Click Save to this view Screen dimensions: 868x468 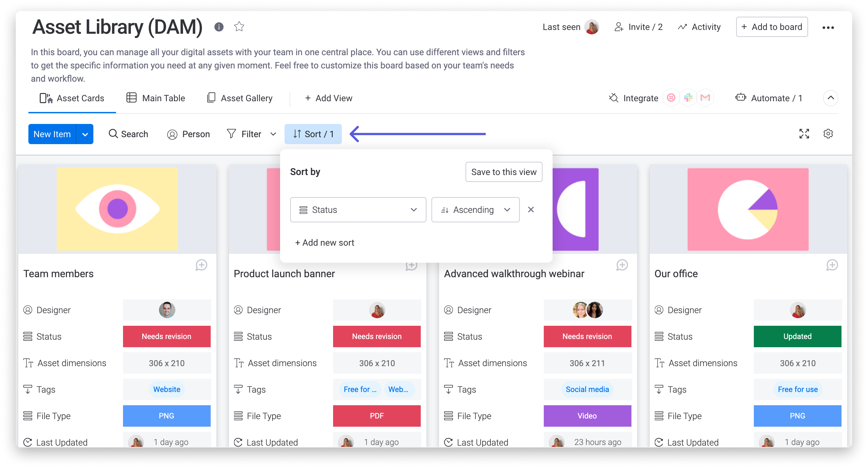coord(504,172)
